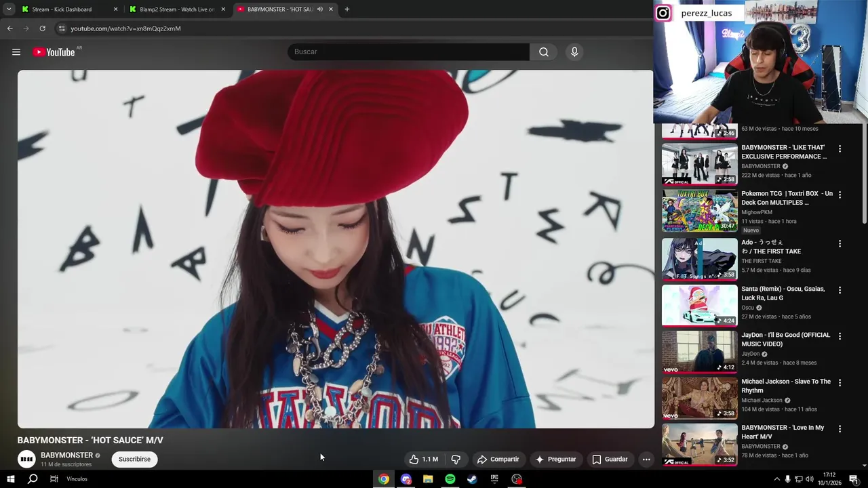Open more actions three-dot menu under video
This screenshot has width=868, height=488.
(x=646, y=459)
